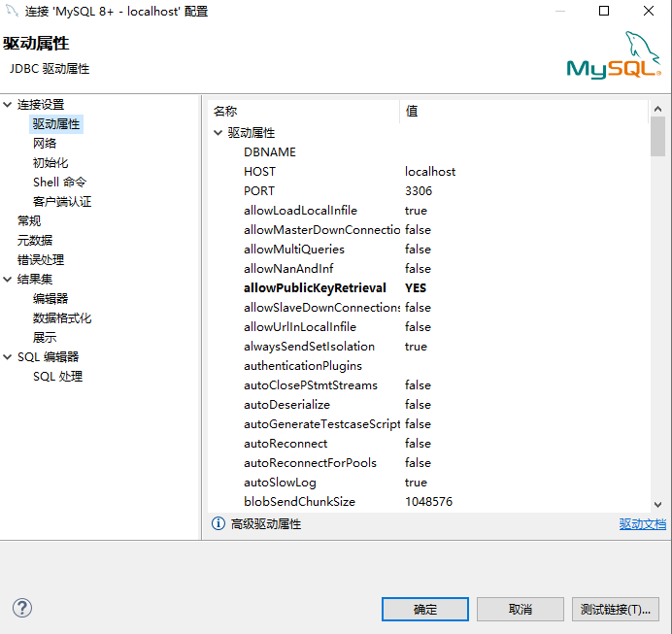Screen dimensions: 672x634
Task: Select the autoReconnect property
Action: [x=286, y=444]
